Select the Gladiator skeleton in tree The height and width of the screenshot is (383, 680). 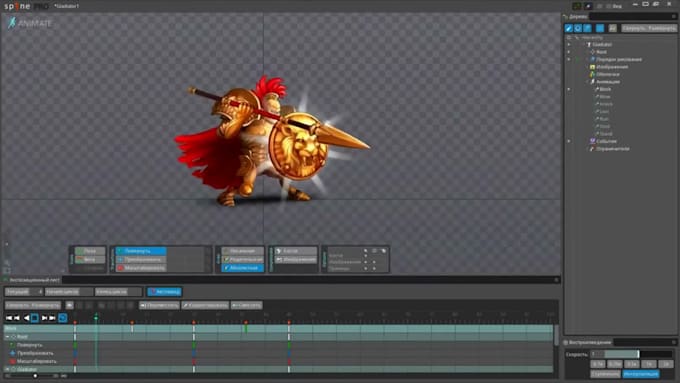tap(602, 44)
